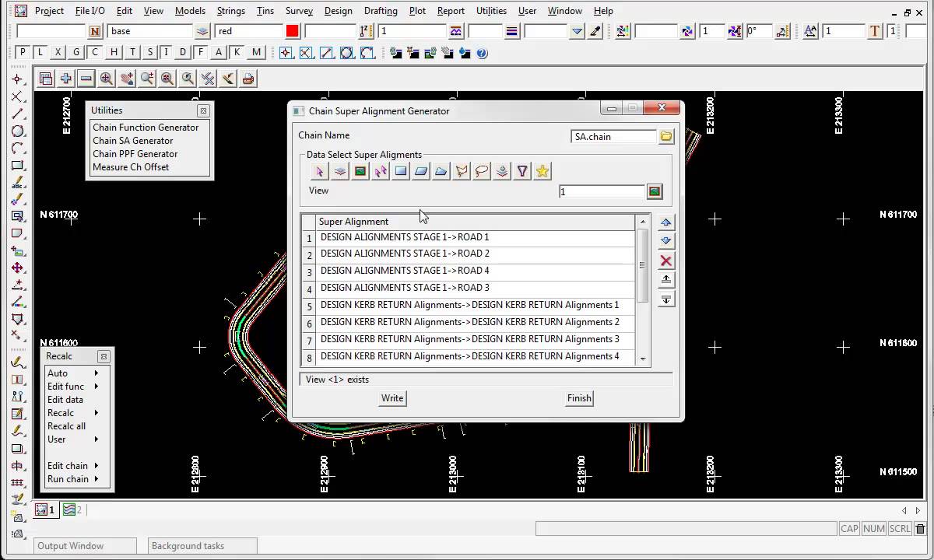934x560 pixels.
Task: Open the Project menu
Action: [x=49, y=11]
